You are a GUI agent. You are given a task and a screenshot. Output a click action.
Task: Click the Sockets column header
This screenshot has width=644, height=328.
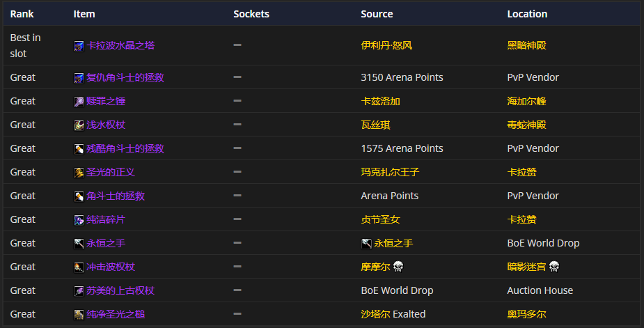point(251,14)
